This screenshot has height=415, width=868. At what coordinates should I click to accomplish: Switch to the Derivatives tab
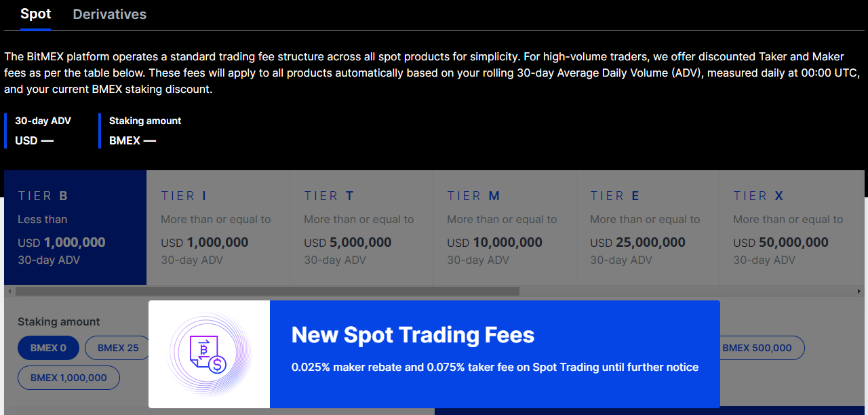pyautogui.click(x=109, y=14)
